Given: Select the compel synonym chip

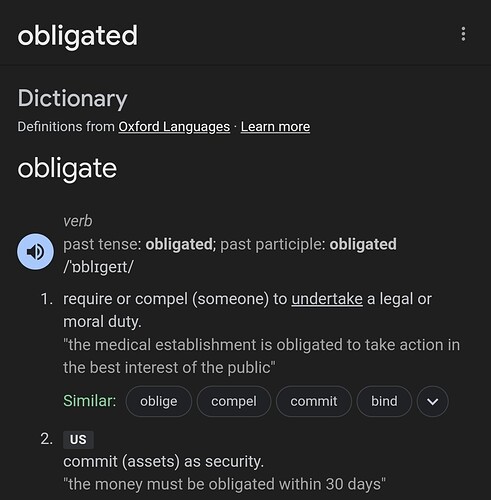Looking at the screenshot, I should pos(234,401).
